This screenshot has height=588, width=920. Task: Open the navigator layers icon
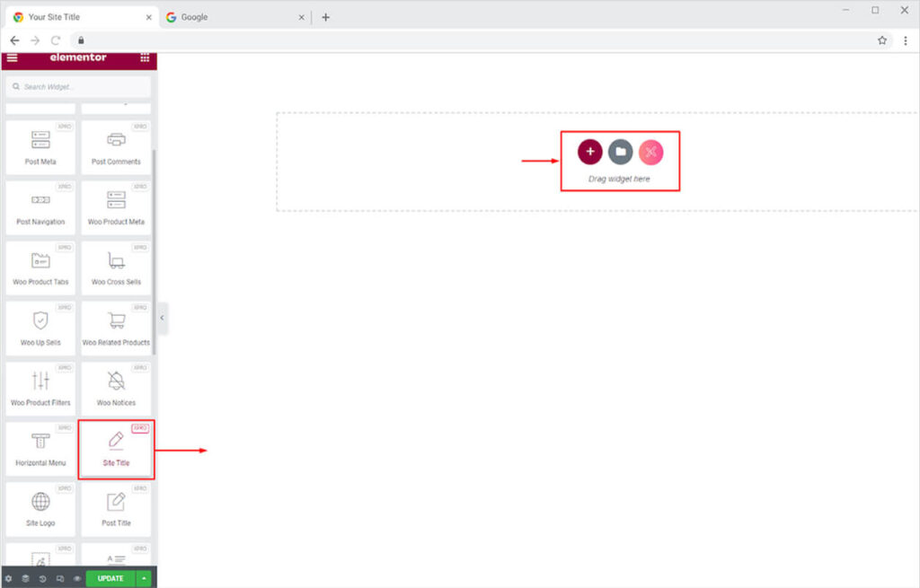coord(25,578)
